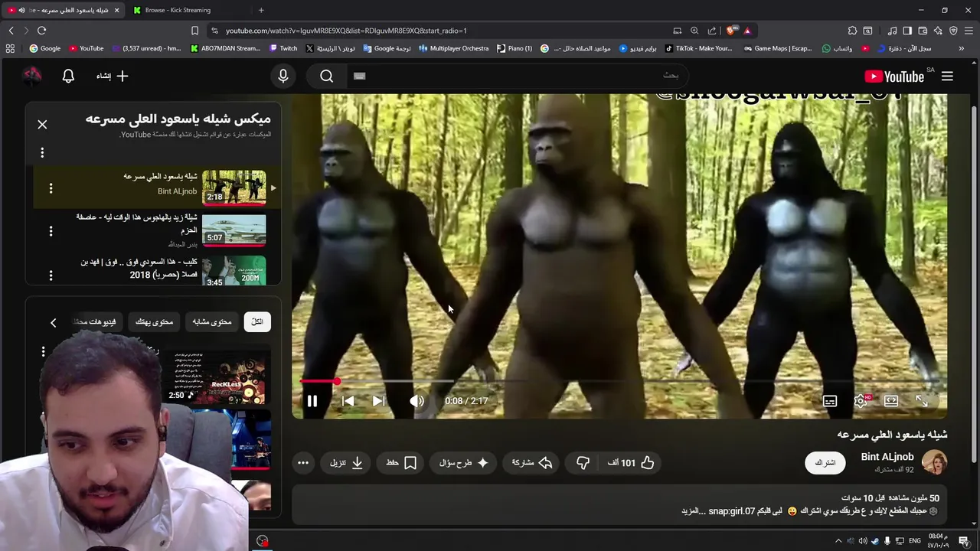980x551 pixels.
Task: Skip to the previous video
Action: pos(348,401)
